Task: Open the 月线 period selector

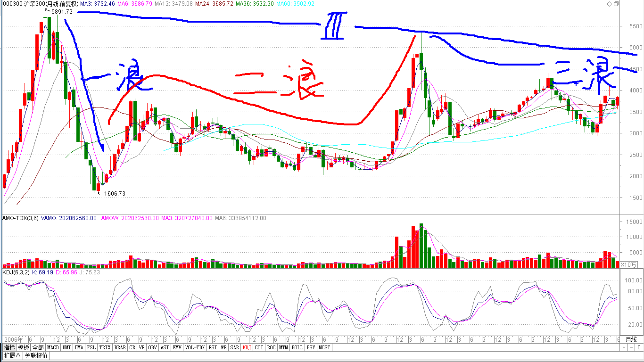Action: [631, 339]
